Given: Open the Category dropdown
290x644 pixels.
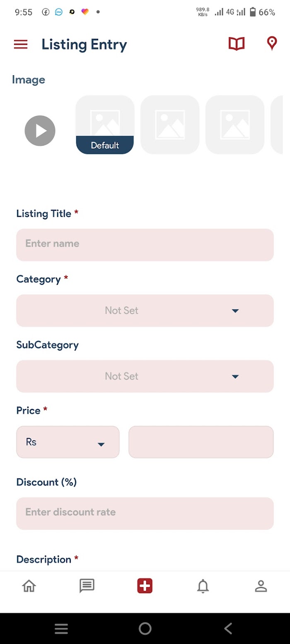Looking at the screenshot, I should click(x=145, y=310).
